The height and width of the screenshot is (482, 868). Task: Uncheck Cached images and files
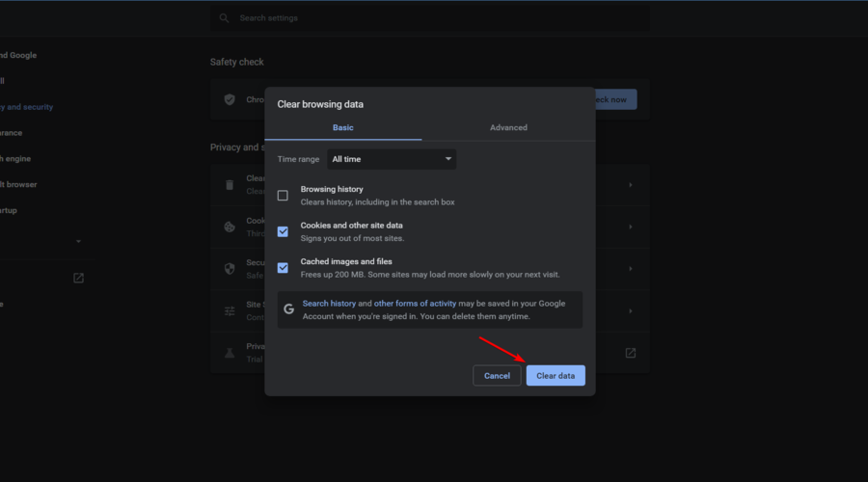[x=283, y=268]
